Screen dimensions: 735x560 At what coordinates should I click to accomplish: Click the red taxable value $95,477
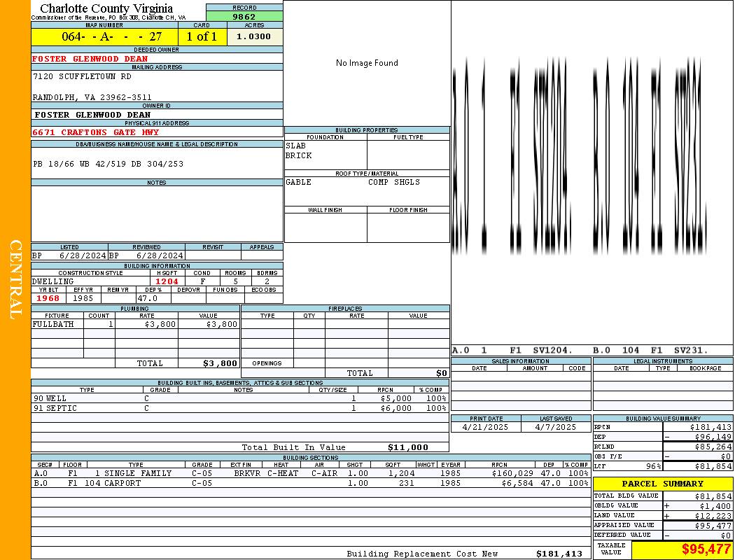(706, 549)
